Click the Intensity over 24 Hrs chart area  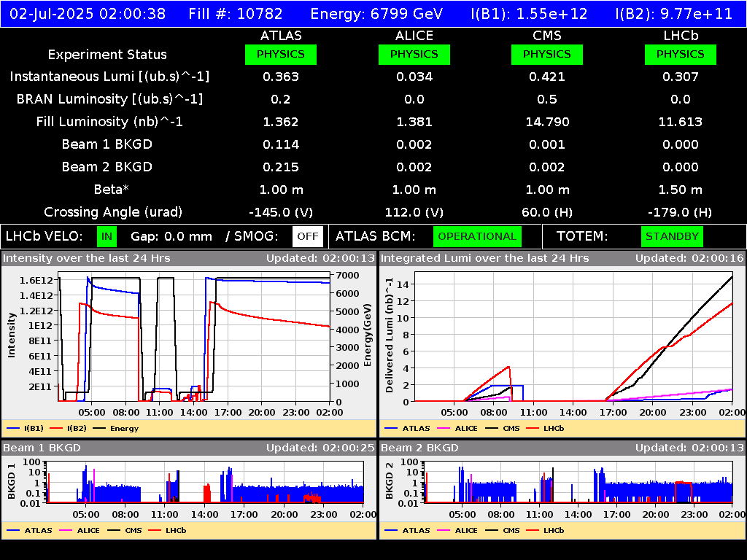[x=194, y=337]
